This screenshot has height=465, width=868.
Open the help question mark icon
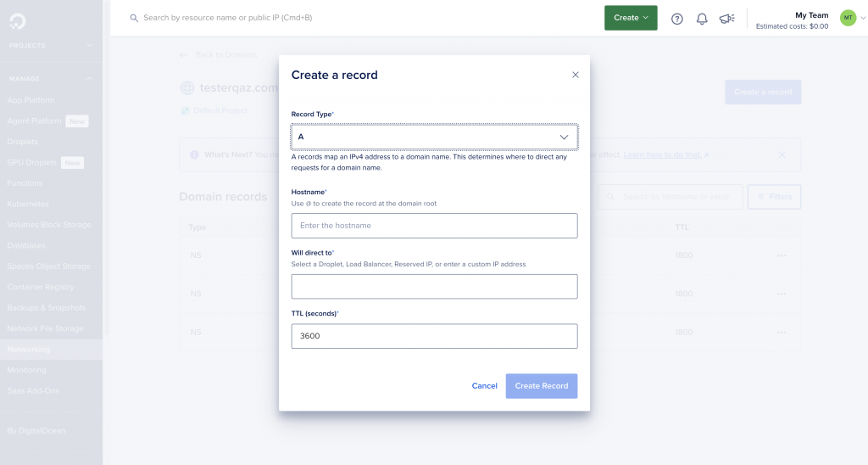(x=676, y=19)
